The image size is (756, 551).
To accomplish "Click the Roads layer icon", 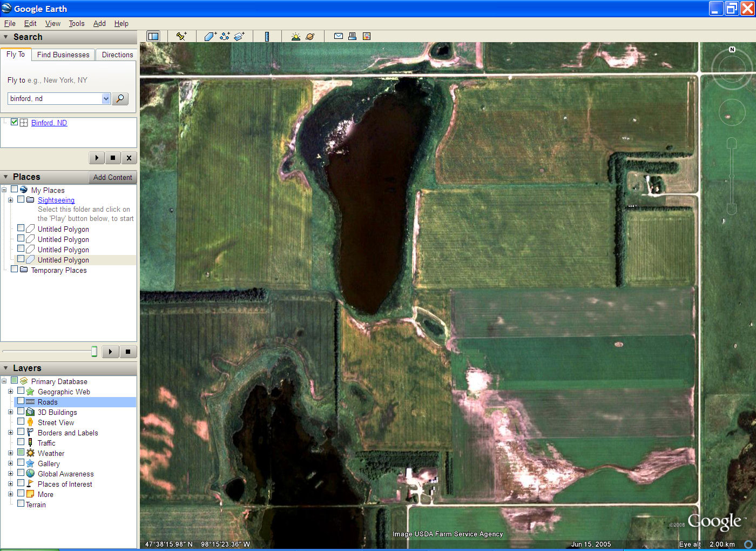I will tap(30, 402).
